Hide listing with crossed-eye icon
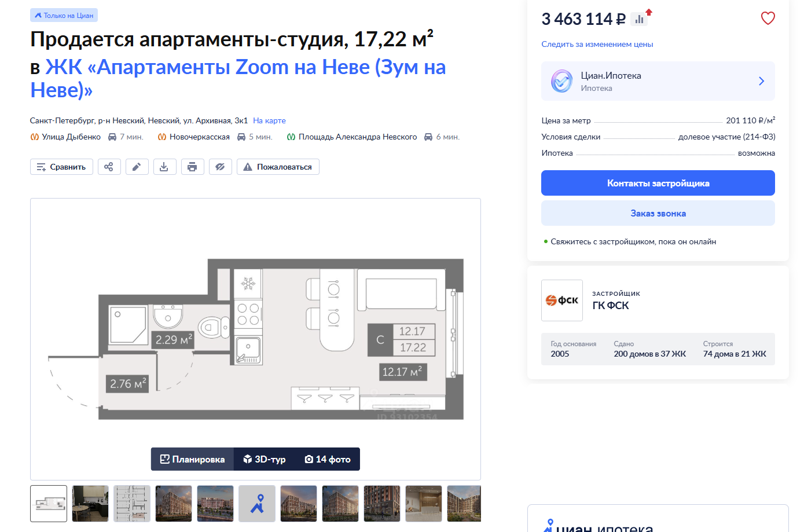The height and width of the screenshot is (532, 804). [220, 167]
